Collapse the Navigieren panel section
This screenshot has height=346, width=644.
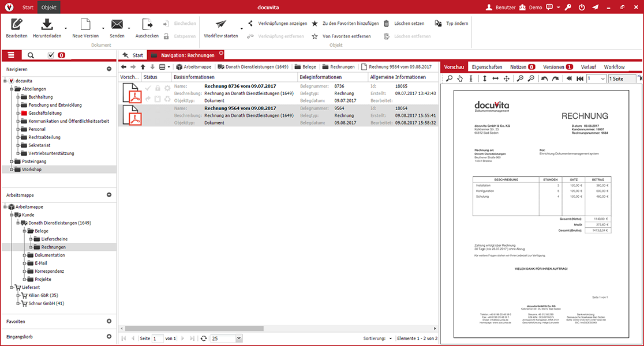point(109,69)
